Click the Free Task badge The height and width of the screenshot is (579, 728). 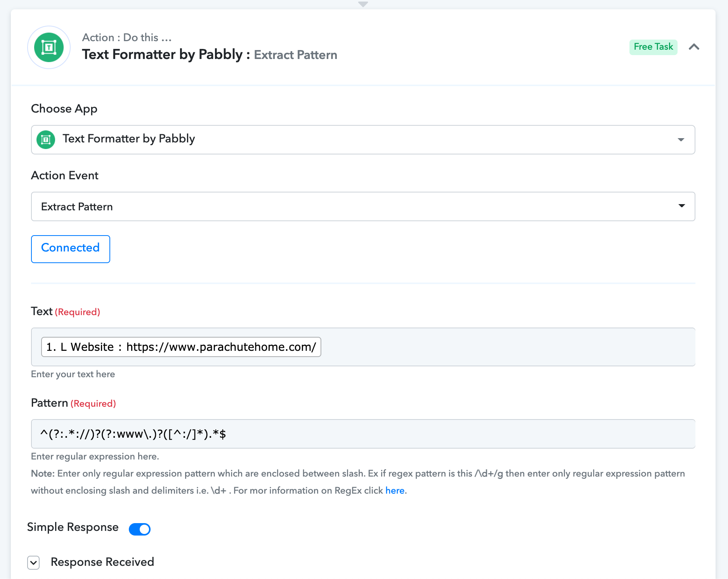pos(653,47)
